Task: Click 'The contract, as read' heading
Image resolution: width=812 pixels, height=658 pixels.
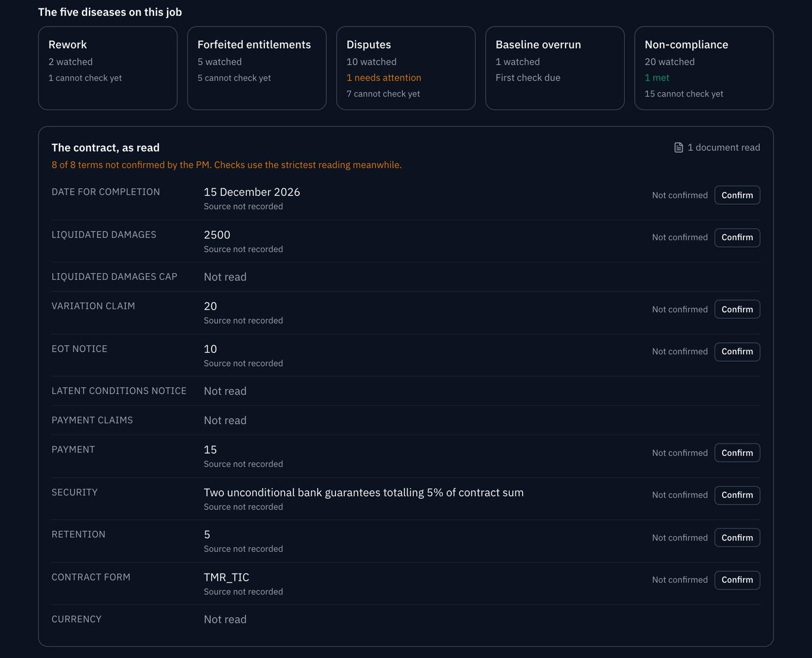Action: (106, 148)
